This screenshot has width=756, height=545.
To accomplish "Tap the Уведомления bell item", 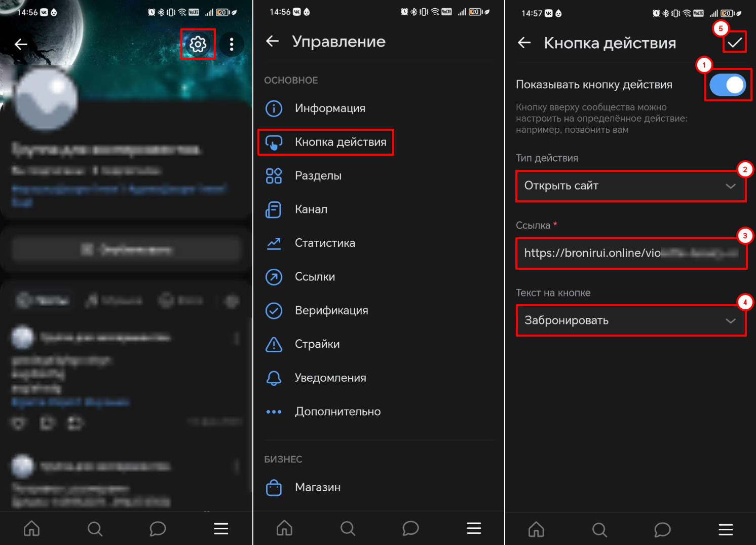I will (329, 378).
